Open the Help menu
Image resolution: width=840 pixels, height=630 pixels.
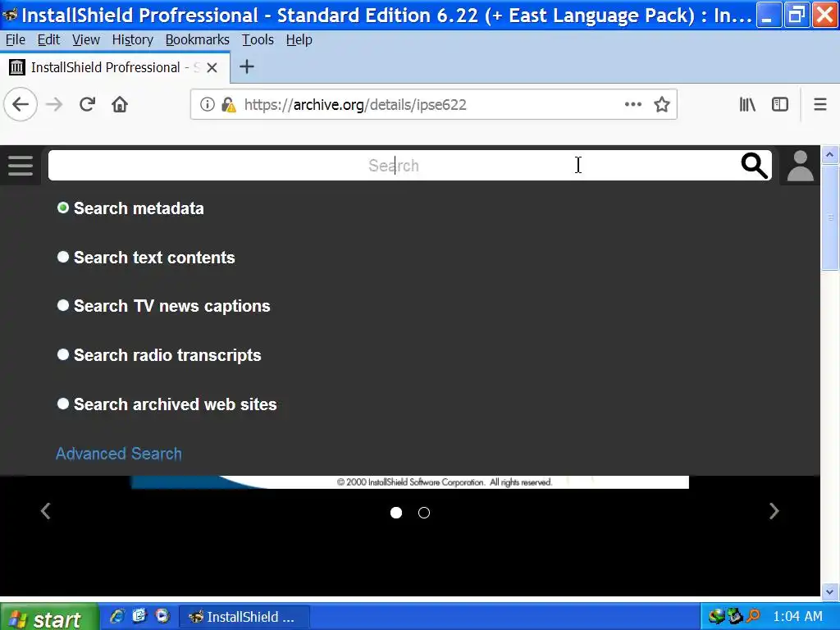(299, 39)
